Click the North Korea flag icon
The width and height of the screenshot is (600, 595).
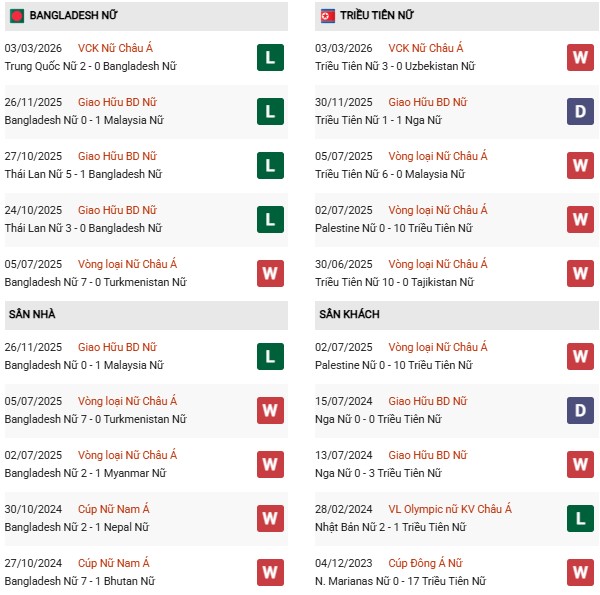tap(326, 16)
